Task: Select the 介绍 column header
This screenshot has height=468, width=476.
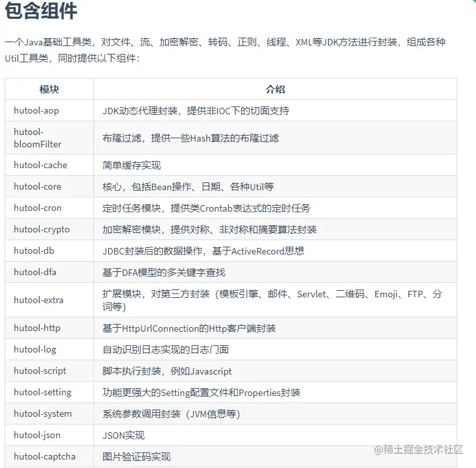Action: tap(275, 90)
